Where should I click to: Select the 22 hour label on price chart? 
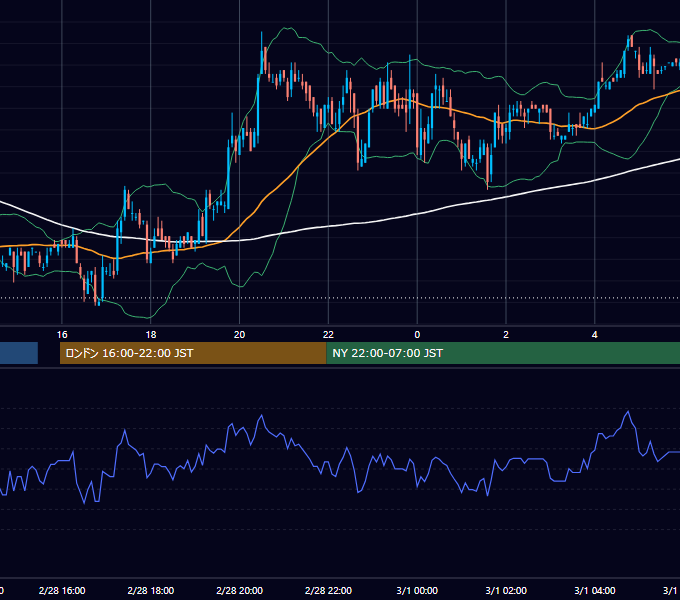pos(328,335)
